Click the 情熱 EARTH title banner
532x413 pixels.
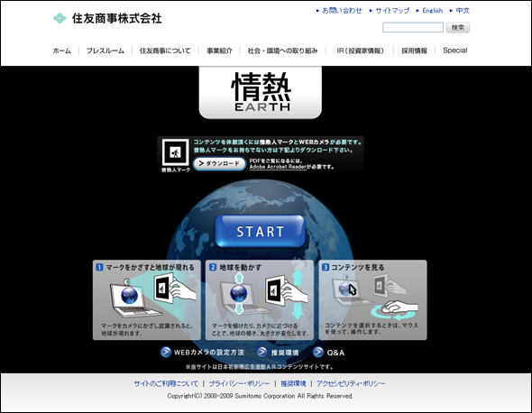pyautogui.click(x=261, y=92)
